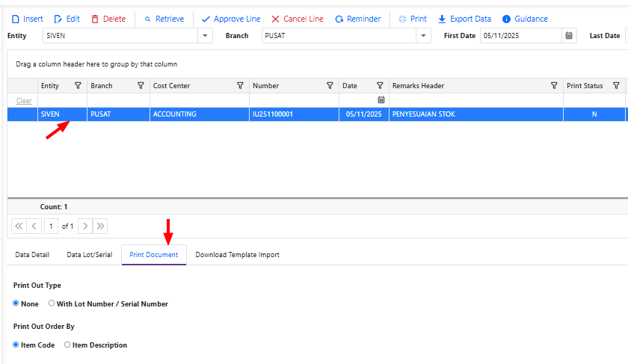Select With Lot Number / Serial Number option
The width and height of the screenshot is (628, 364).
click(x=52, y=303)
